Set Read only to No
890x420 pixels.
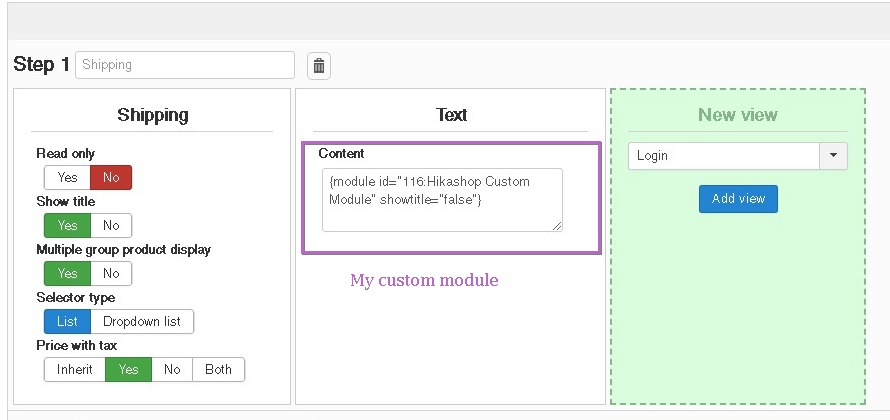pyautogui.click(x=111, y=178)
